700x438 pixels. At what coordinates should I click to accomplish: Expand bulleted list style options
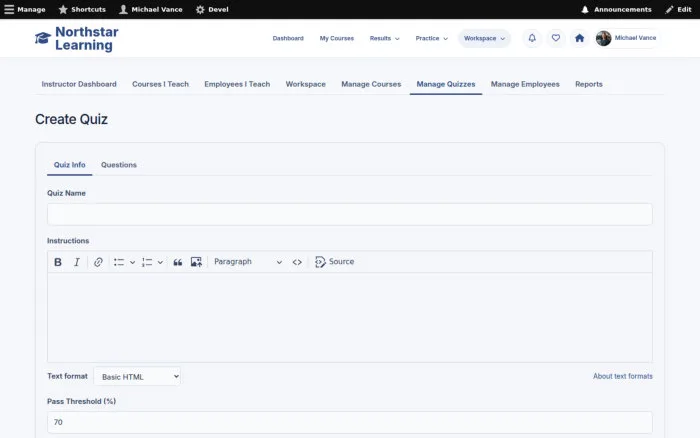[132, 262]
